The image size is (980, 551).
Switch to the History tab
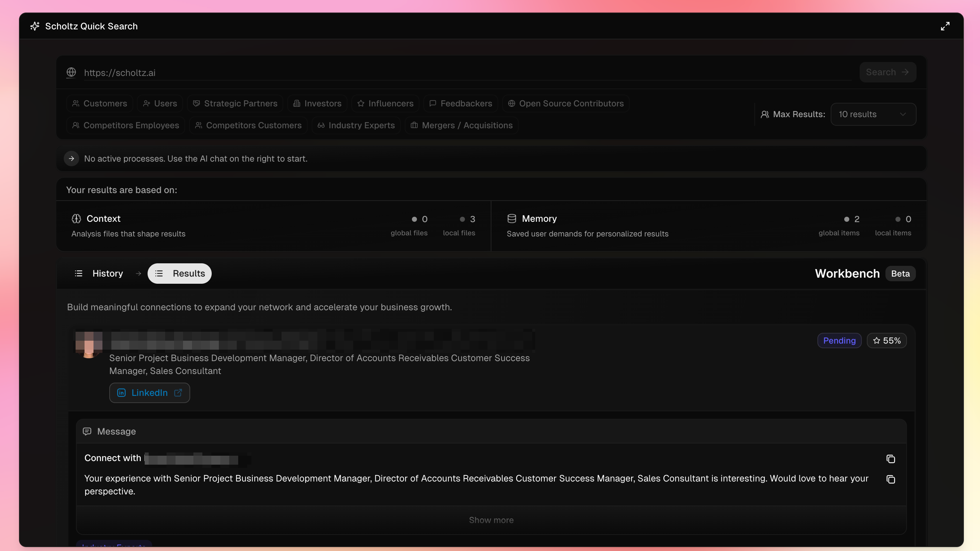tap(99, 274)
